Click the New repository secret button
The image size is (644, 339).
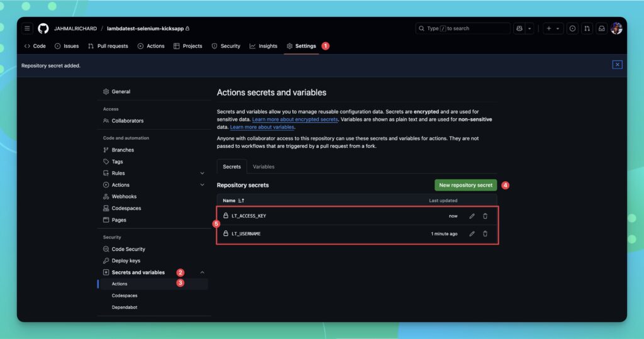coord(465,186)
